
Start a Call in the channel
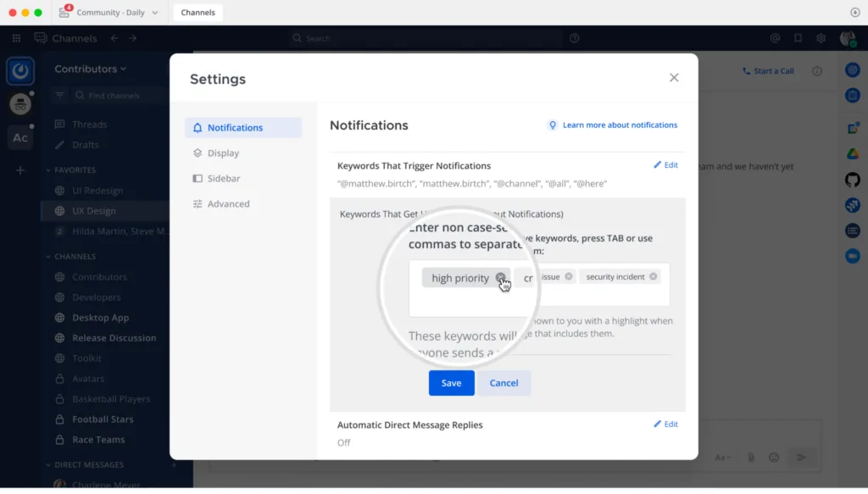point(768,71)
